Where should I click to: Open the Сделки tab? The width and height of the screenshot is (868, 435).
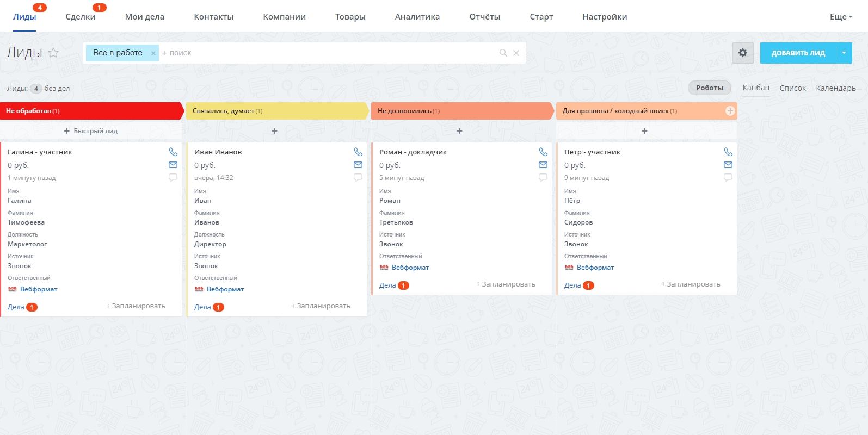click(x=81, y=17)
